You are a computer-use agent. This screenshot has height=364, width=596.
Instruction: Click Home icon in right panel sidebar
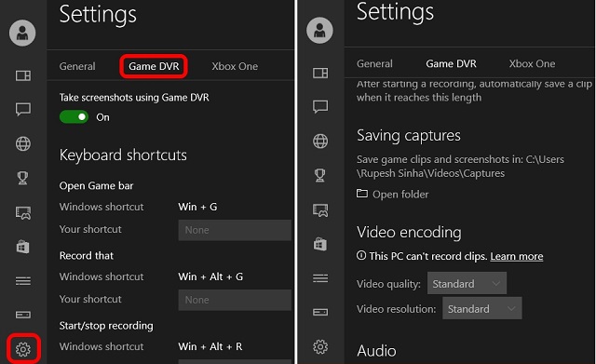(x=320, y=73)
